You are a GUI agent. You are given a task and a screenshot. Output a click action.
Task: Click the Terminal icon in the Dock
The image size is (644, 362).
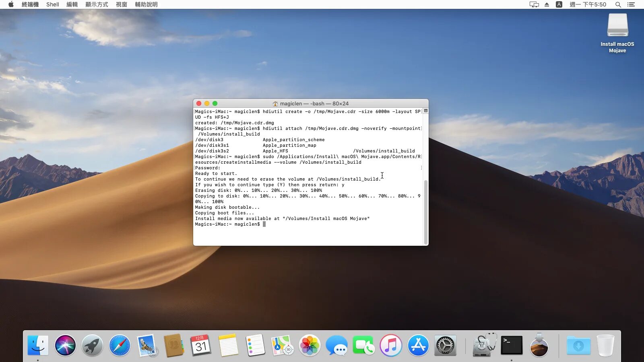[x=512, y=345]
